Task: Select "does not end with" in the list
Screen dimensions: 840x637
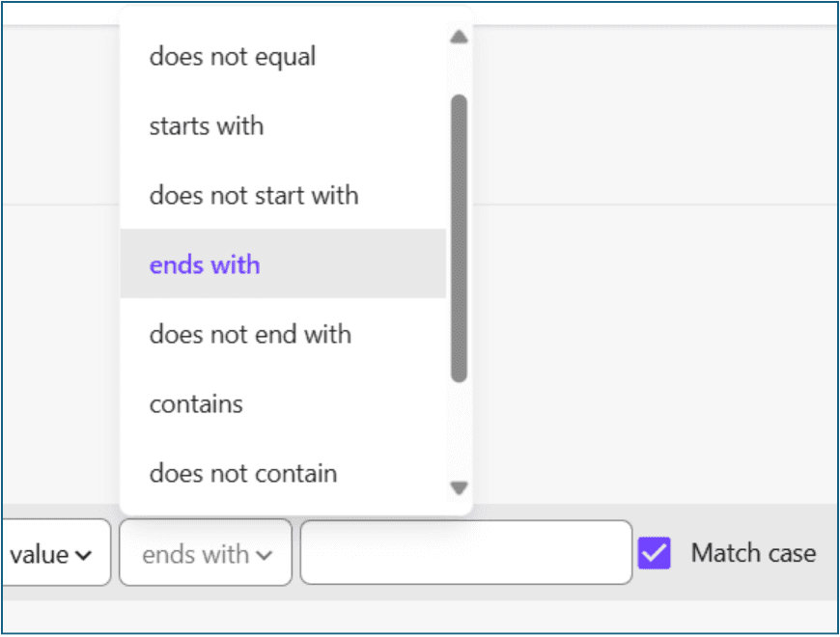Action: 250,335
